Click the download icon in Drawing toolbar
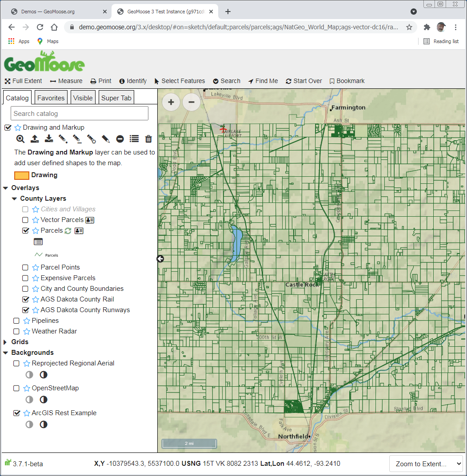The height and width of the screenshot is (476, 467). coord(49,139)
